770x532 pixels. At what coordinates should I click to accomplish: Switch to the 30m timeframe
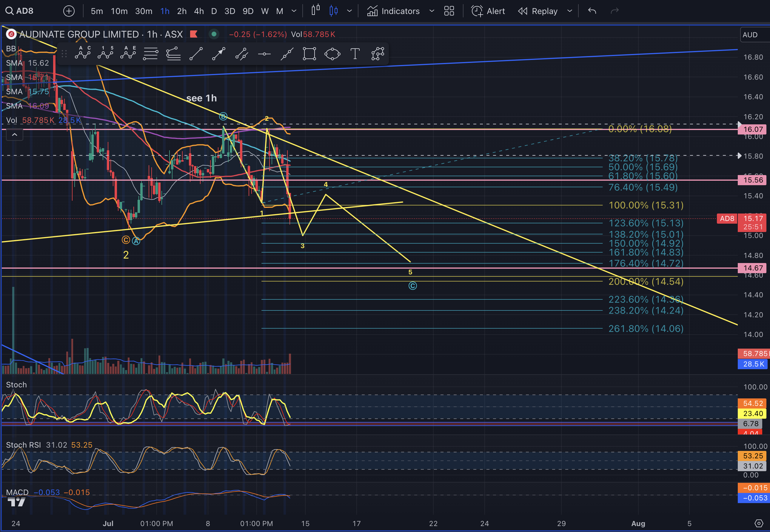(144, 11)
